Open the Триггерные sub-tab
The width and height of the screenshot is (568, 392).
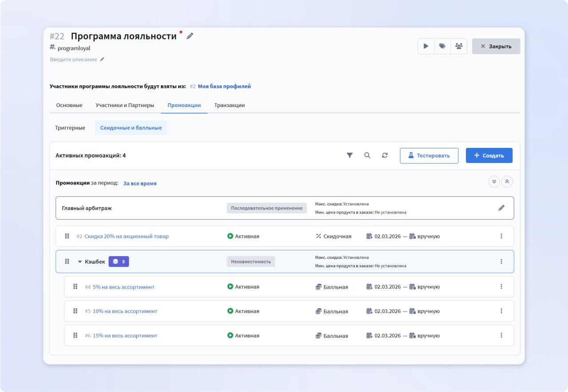pos(71,127)
